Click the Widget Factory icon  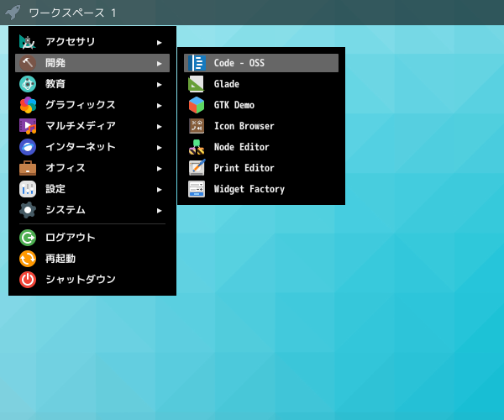click(197, 189)
